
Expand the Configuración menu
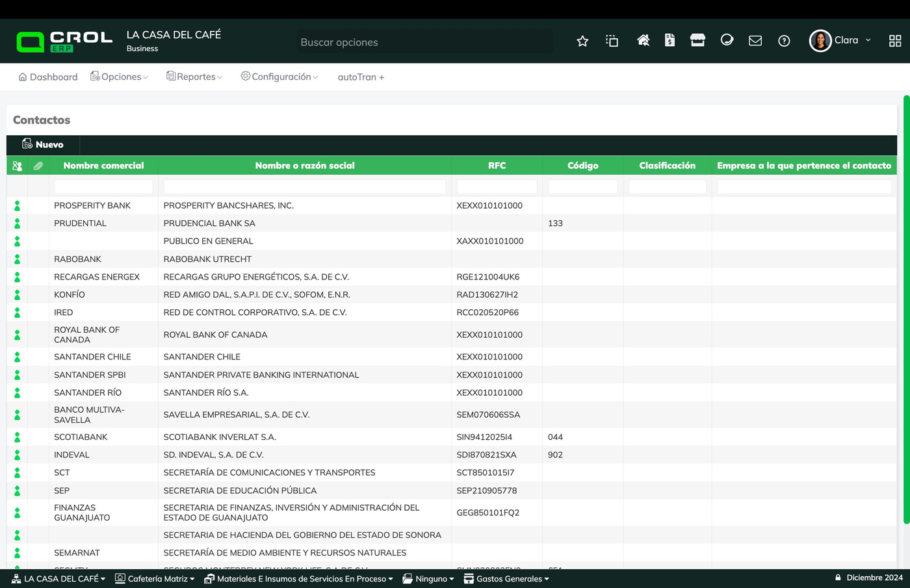pos(279,77)
